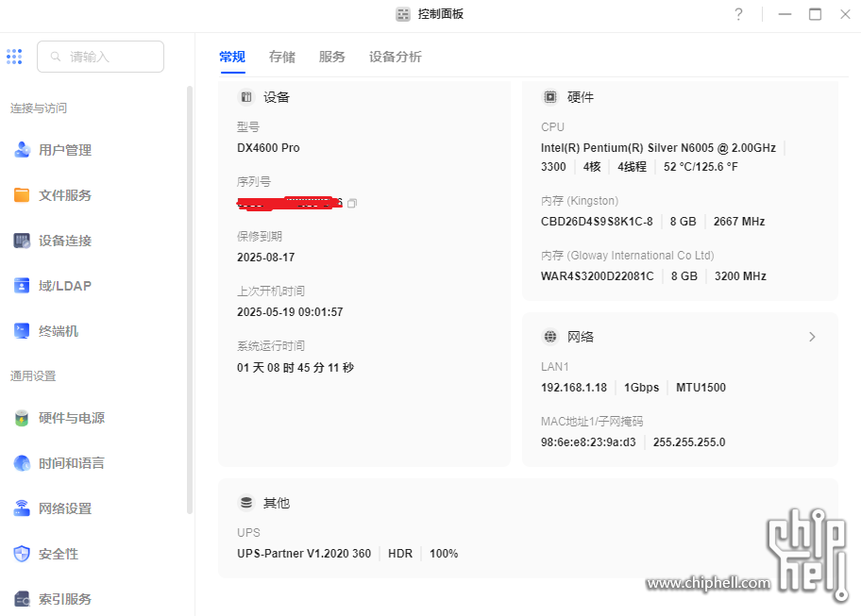
Task: Click UPS name UPS-Partner V1.2020 360
Action: pos(304,554)
